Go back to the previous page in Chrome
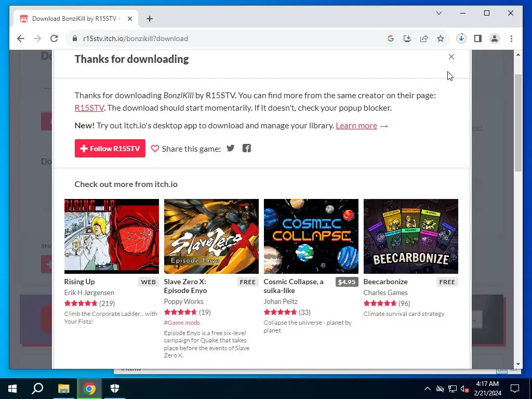 (x=21, y=38)
